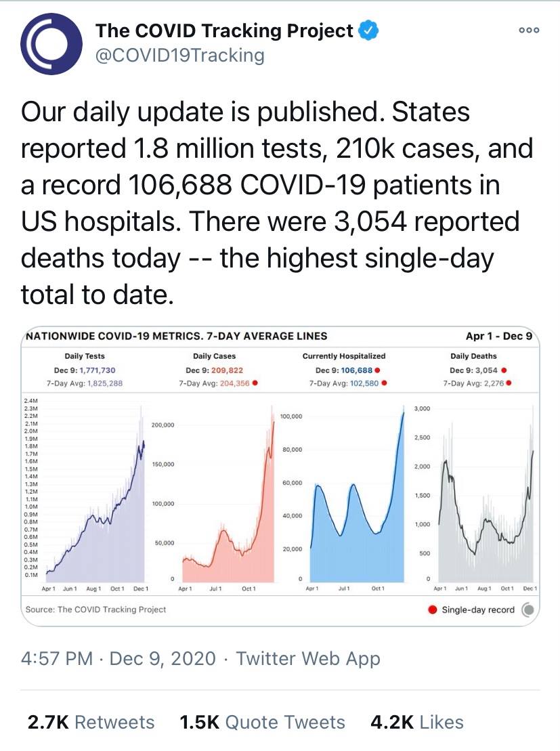View the 1.5K Quote Tweets list

point(262,722)
